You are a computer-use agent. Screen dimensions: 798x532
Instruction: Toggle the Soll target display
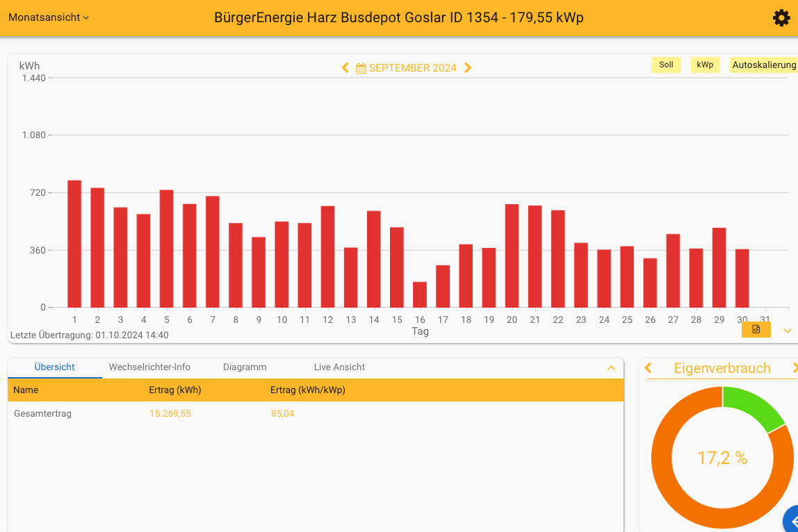(x=666, y=65)
